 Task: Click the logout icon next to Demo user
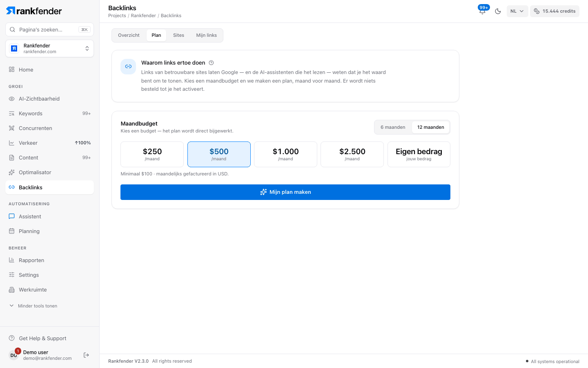click(x=86, y=355)
